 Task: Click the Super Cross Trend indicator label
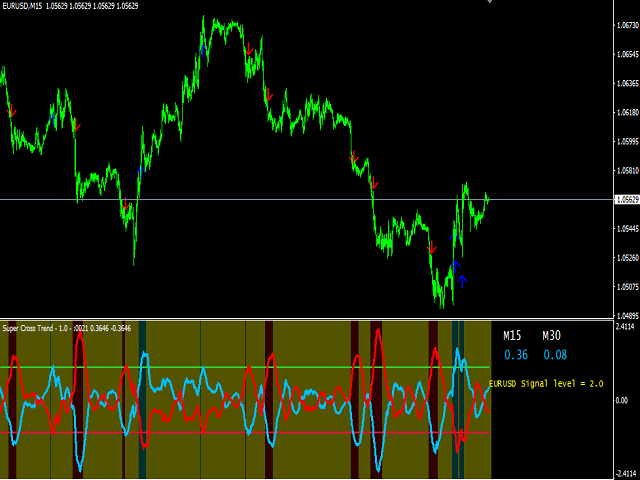(x=32, y=327)
